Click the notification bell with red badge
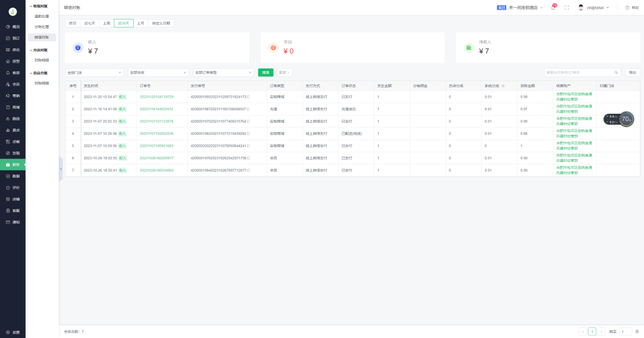The height and width of the screenshot is (338, 644). point(553,7)
